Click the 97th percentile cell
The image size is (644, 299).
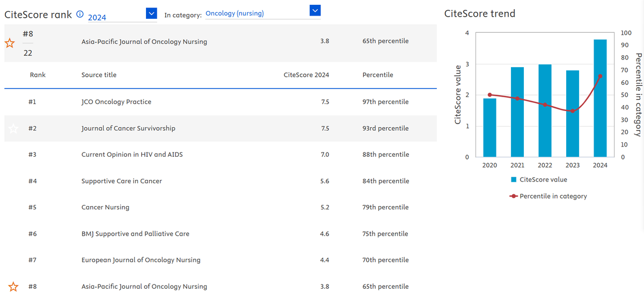[x=386, y=102]
